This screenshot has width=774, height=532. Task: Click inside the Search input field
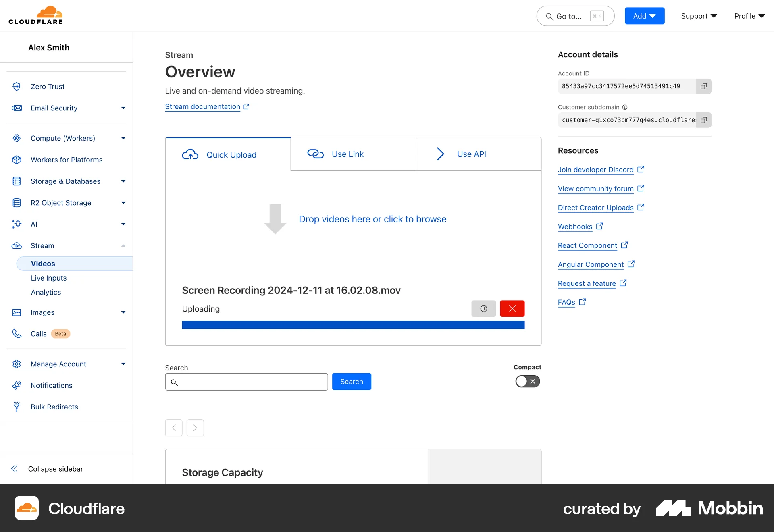coord(246,382)
